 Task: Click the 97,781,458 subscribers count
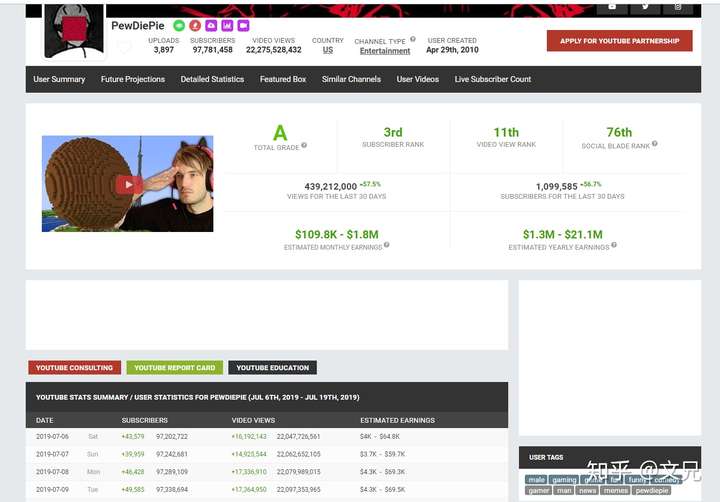pyautogui.click(x=213, y=50)
